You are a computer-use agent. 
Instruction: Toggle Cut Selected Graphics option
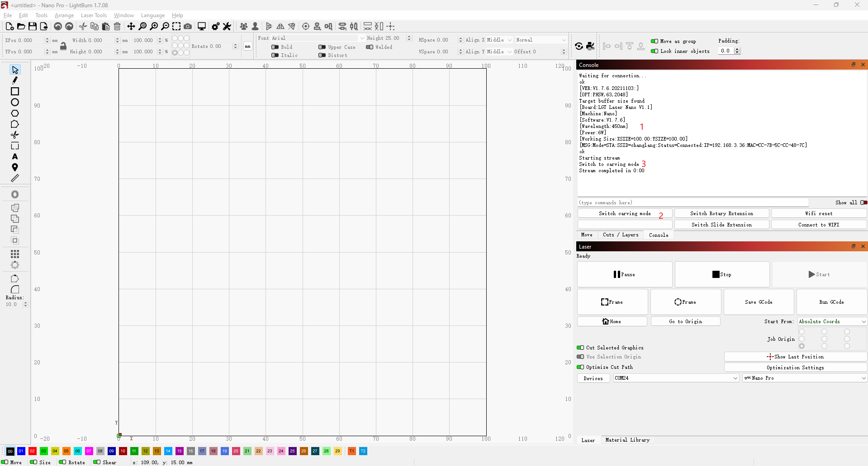point(580,348)
